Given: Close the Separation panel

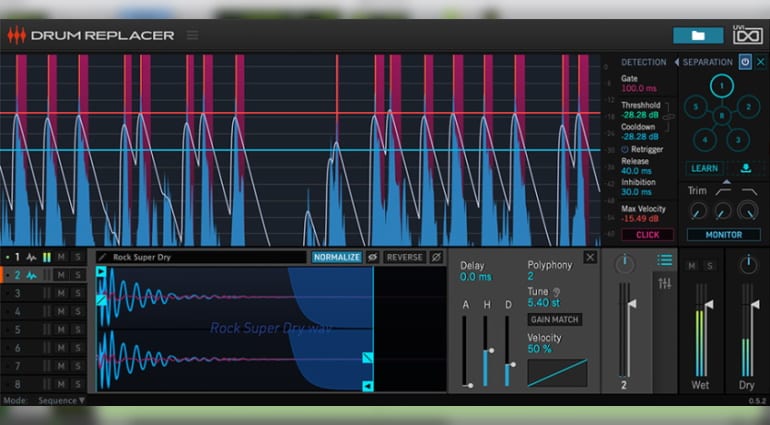Looking at the screenshot, I should [x=761, y=62].
